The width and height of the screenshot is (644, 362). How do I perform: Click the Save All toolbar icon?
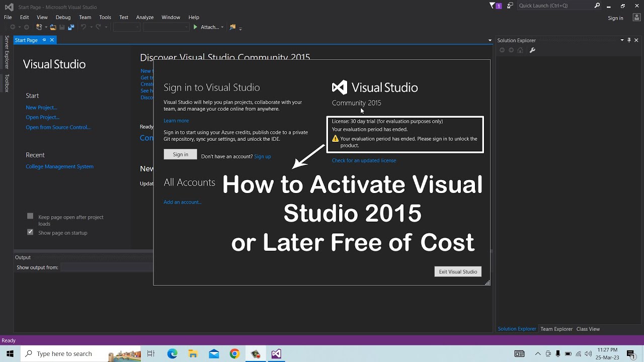coord(71,27)
